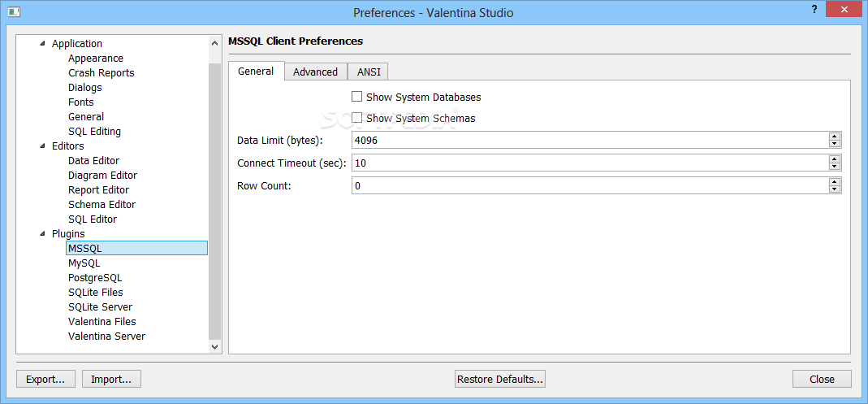This screenshot has width=868, height=404.
Task: Open Report Editor preferences
Action: pyautogui.click(x=98, y=190)
